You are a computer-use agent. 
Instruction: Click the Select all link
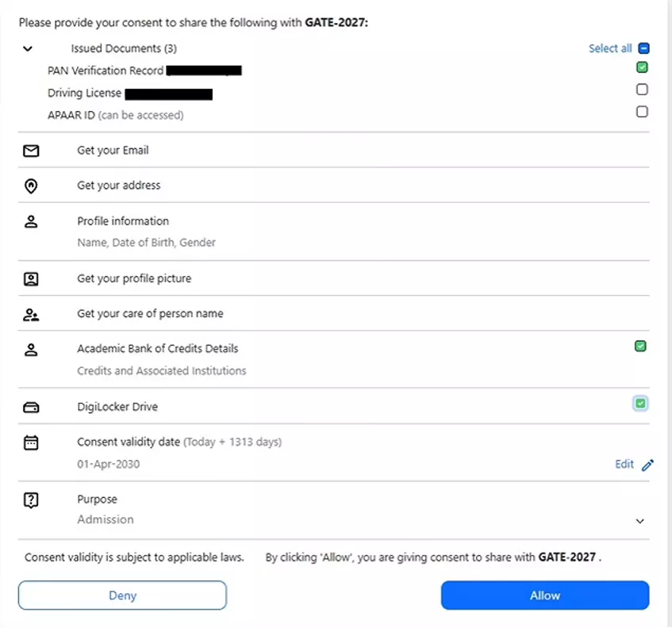click(610, 48)
